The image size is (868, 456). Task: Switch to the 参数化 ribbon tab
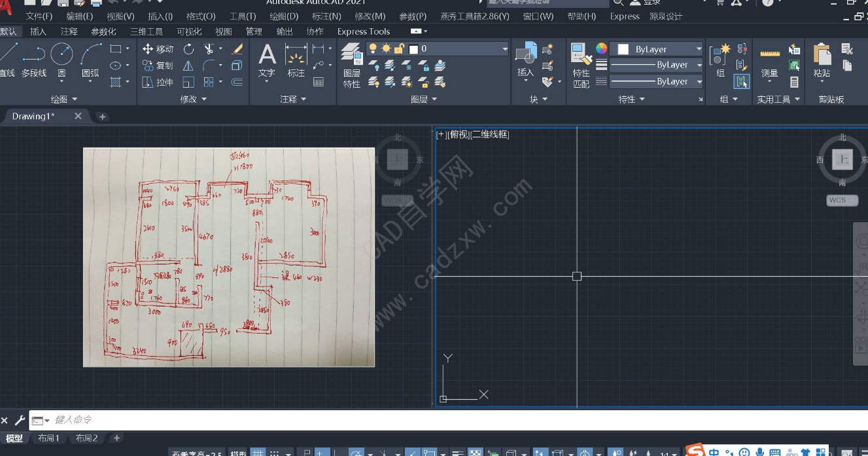pyautogui.click(x=103, y=31)
